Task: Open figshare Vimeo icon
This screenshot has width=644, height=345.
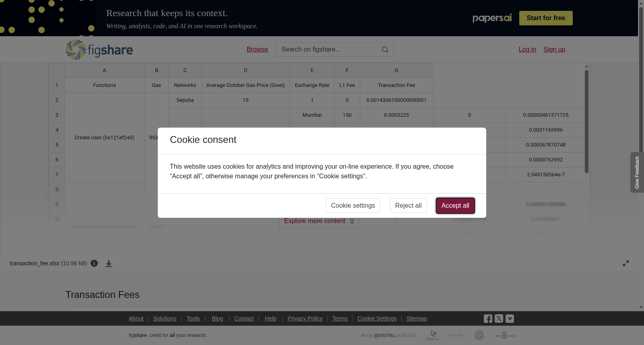Action: point(510,319)
